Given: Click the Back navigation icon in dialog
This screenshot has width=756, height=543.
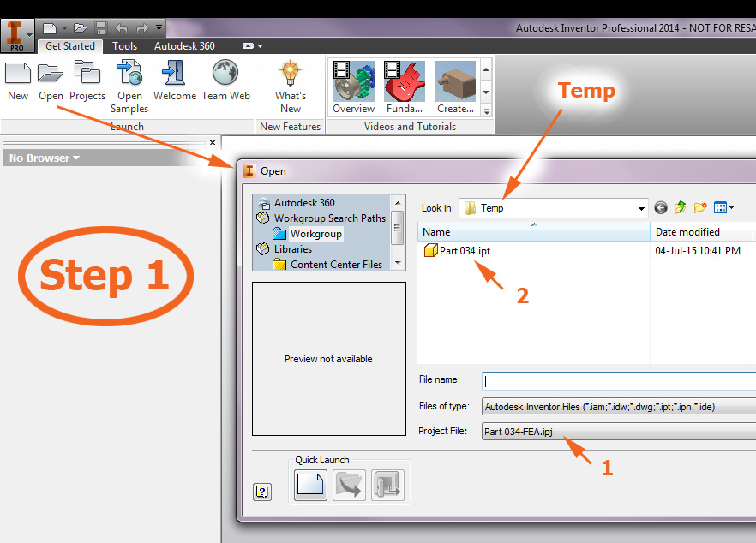Looking at the screenshot, I should 661,207.
